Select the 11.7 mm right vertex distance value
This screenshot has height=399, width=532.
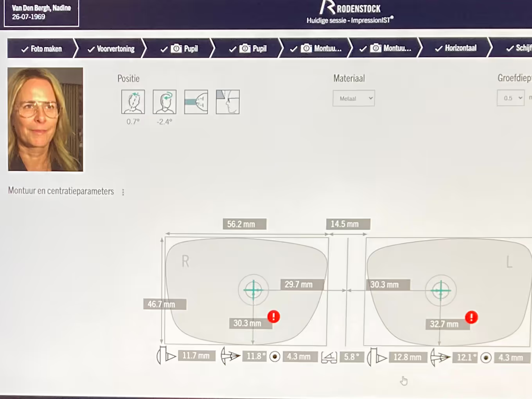pyautogui.click(x=197, y=356)
